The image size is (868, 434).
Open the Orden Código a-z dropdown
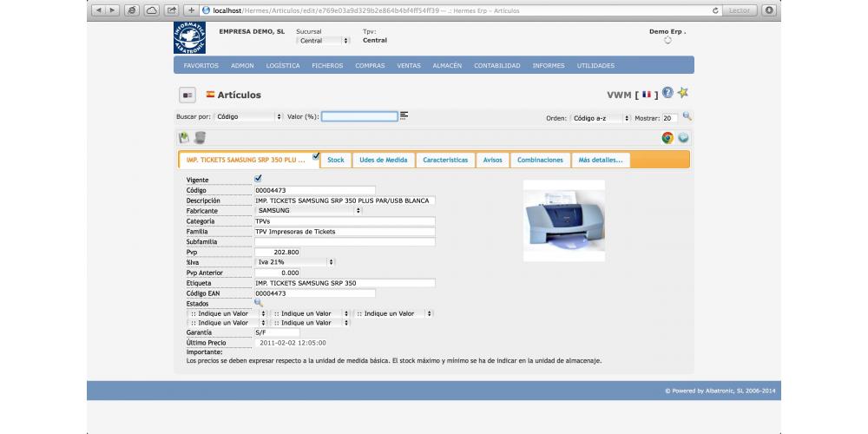pyautogui.click(x=601, y=118)
